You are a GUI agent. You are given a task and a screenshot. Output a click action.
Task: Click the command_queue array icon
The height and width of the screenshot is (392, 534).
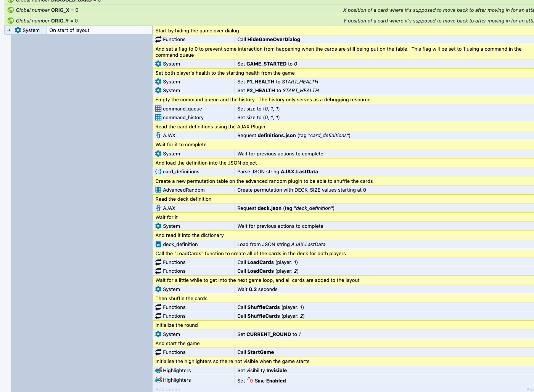click(158, 109)
